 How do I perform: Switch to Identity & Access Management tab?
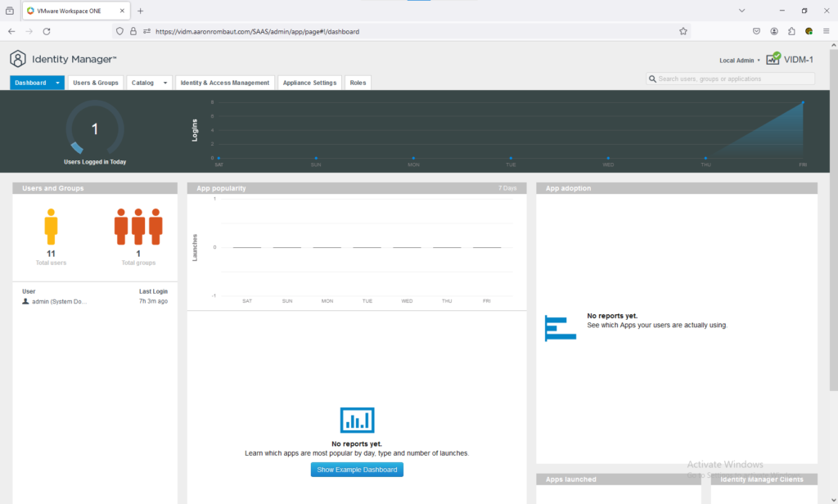point(225,83)
